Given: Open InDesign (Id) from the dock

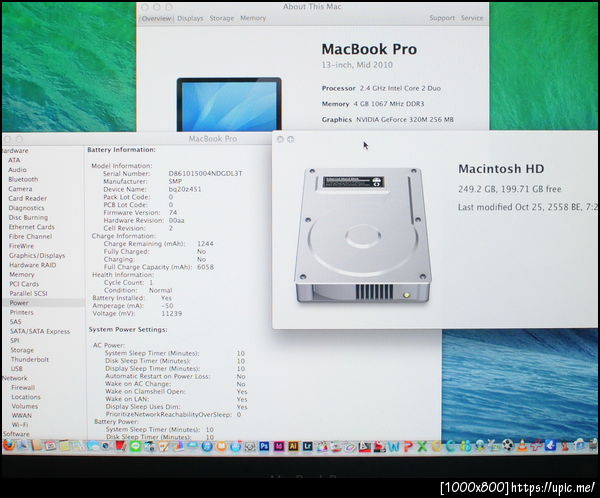Looking at the screenshot, I should coord(279,446).
